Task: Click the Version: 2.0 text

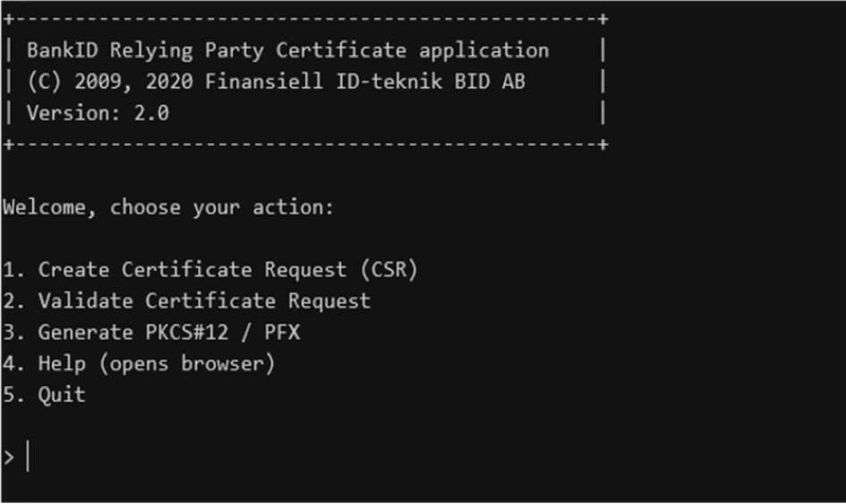Action: [x=97, y=113]
